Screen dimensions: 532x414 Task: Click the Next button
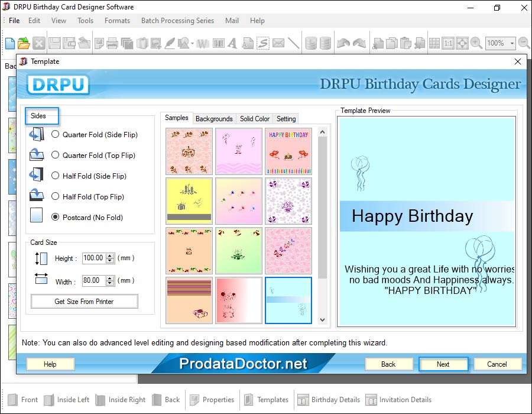point(443,364)
